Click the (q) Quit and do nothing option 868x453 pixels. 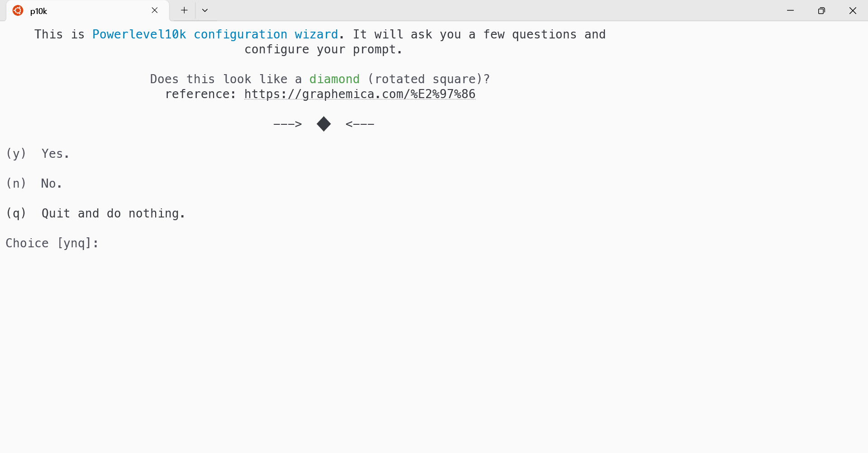[x=95, y=213]
